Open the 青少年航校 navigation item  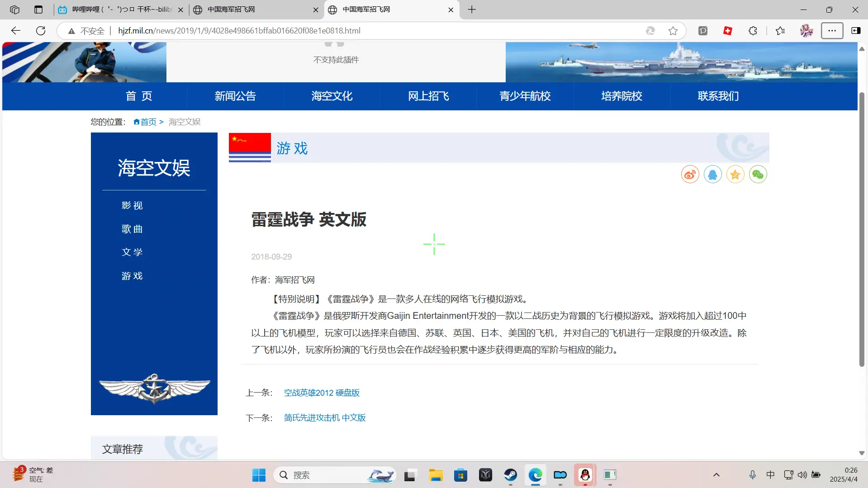tap(525, 96)
